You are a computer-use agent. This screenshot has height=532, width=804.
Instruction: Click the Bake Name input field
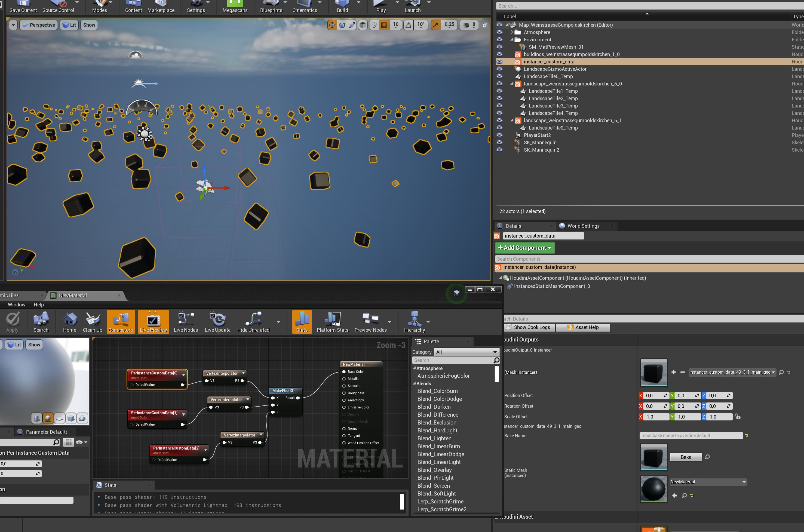[x=691, y=435]
